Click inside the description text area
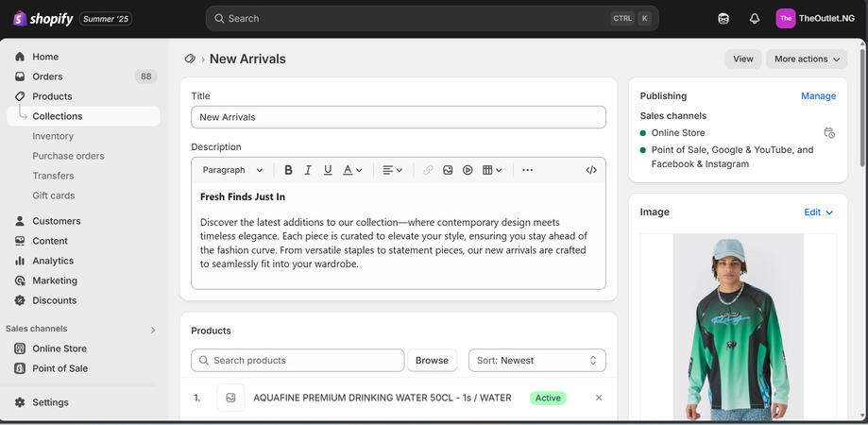 click(x=399, y=236)
